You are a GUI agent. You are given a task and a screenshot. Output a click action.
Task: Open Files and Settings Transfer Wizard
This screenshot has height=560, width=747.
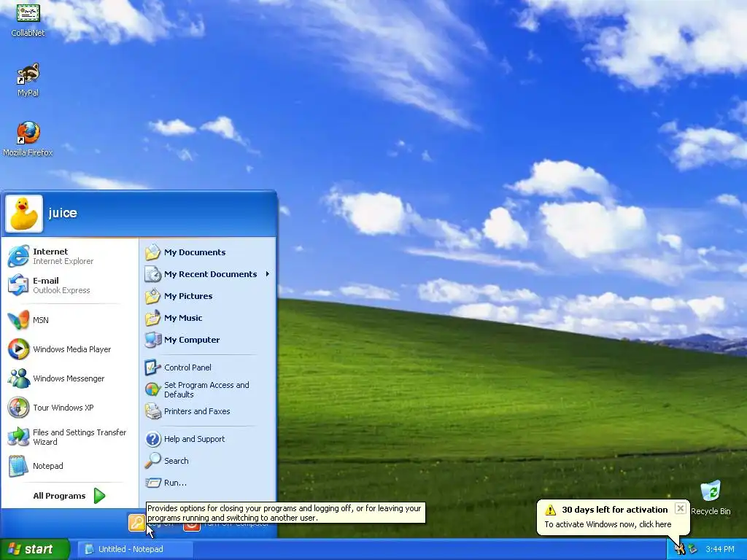coord(70,437)
